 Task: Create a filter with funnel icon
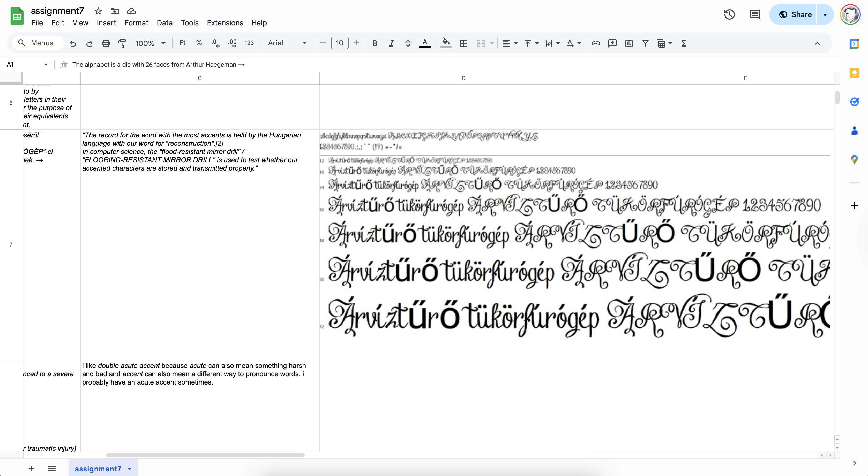coord(645,43)
